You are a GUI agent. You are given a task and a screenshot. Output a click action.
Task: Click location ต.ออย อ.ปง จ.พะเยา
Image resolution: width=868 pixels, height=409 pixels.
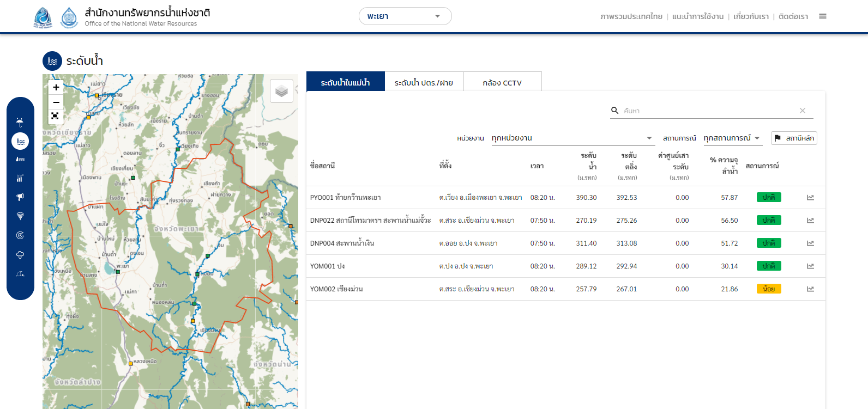click(x=468, y=243)
